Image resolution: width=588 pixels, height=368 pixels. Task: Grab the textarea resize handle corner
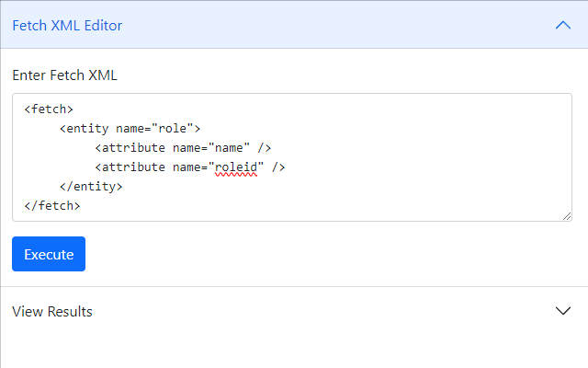tap(567, 216)
